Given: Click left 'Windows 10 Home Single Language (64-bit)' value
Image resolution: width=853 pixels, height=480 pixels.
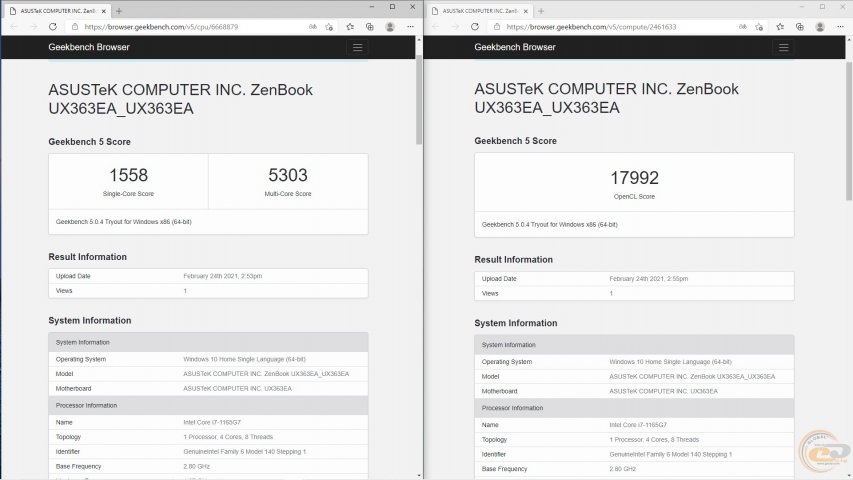Looking at the screenshot, I should [244, 359].
